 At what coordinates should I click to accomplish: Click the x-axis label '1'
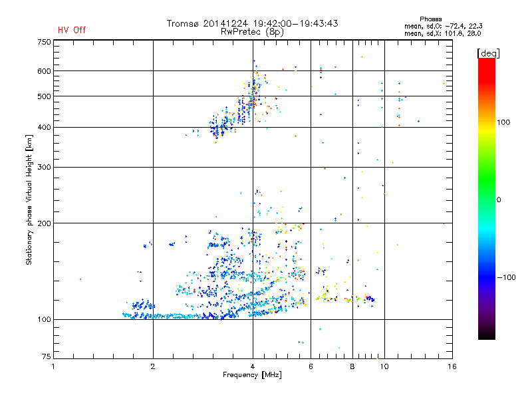pyautogui.click(x=53, y=366)
